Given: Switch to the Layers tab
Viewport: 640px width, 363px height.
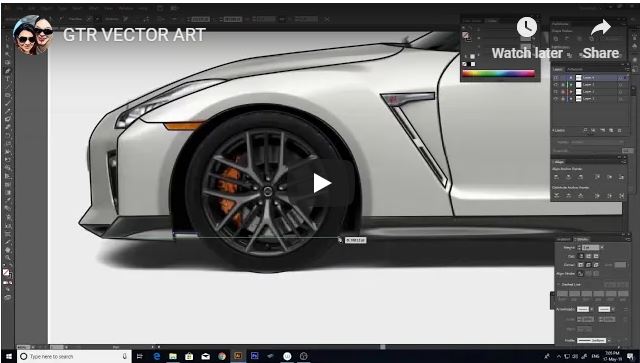Looking at the screenshot, I should (558, 69).
